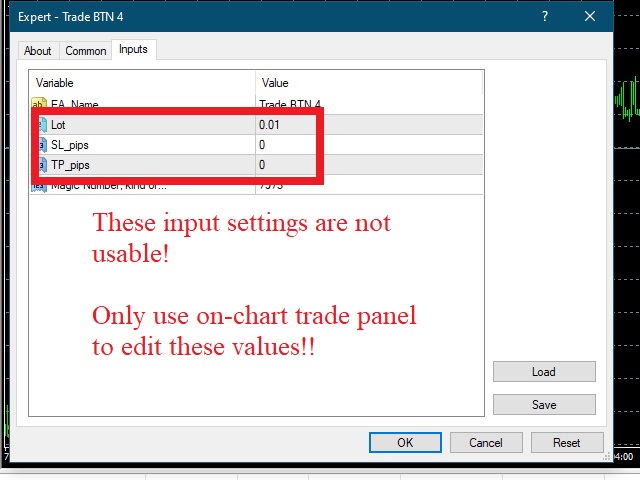Click the Lot row type icon
This screenshot has height=480, width=640.
42,125
